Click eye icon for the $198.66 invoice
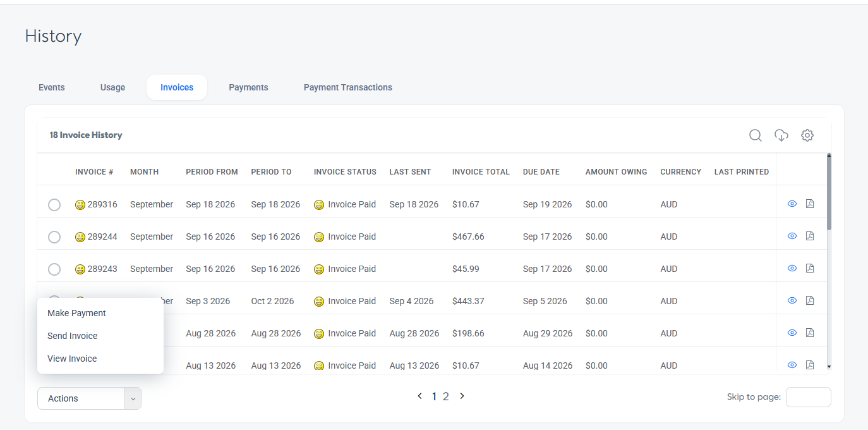This screenshot has height=430, width=868. tap(792, 333)
